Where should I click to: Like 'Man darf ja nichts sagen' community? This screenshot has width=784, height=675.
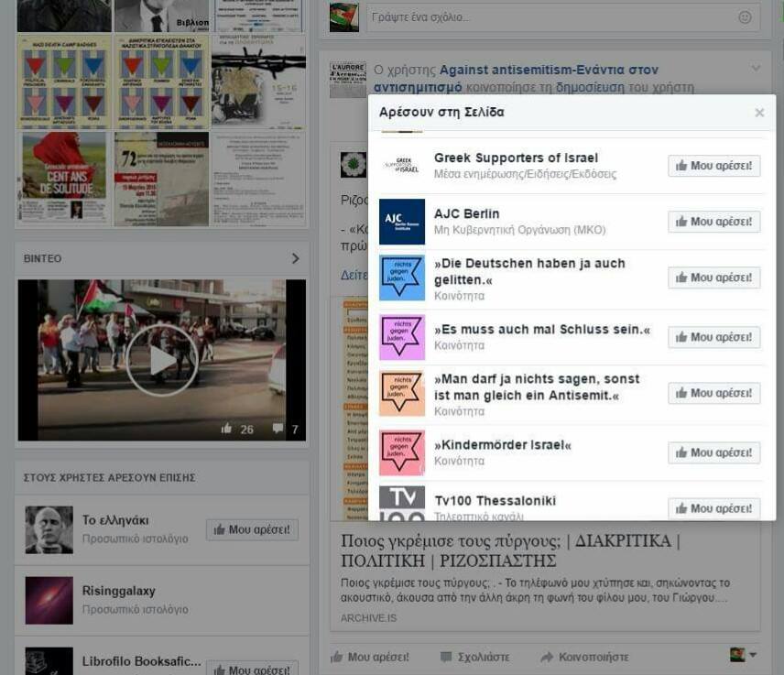coord(714,394)
